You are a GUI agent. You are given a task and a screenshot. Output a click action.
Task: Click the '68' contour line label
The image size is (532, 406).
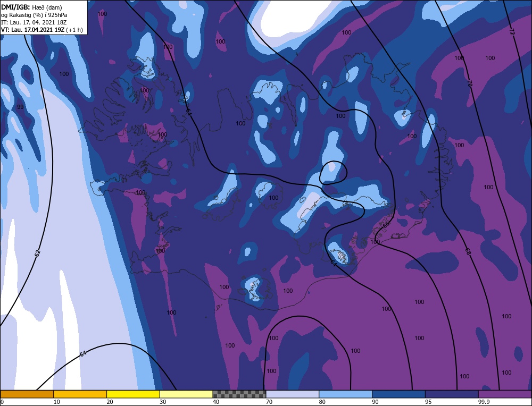click(x=468, y=251)
